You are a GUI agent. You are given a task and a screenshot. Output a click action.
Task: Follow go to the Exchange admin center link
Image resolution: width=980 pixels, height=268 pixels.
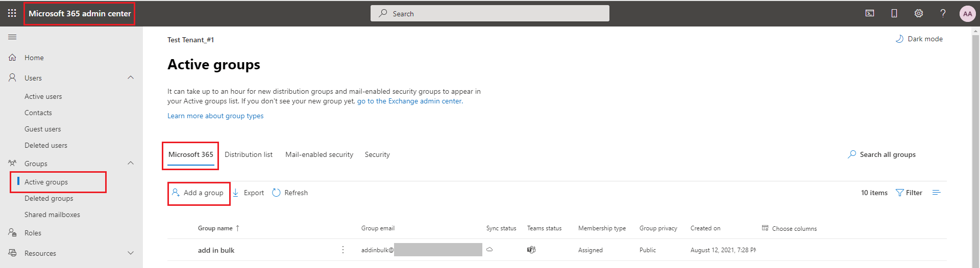[x=410, y=101]
